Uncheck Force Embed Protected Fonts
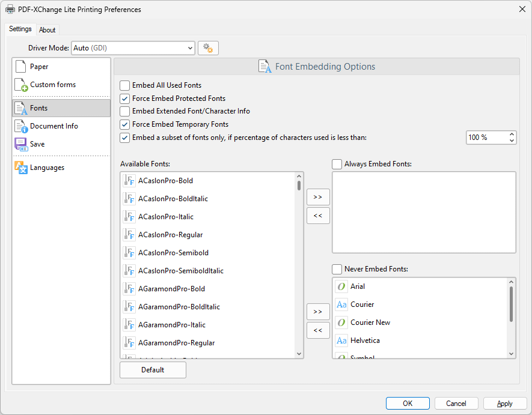Screen dimensions: 532x415 click(125, 98)
